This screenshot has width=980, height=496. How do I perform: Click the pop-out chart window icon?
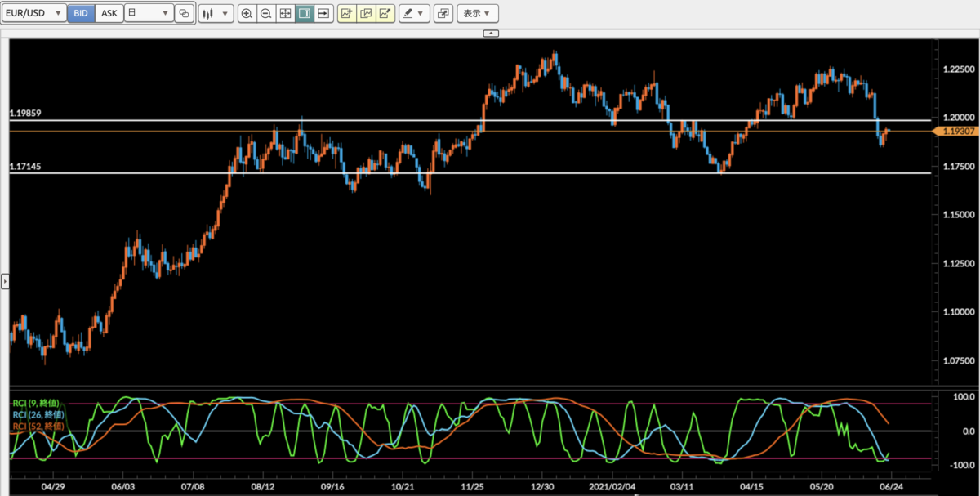443,13
